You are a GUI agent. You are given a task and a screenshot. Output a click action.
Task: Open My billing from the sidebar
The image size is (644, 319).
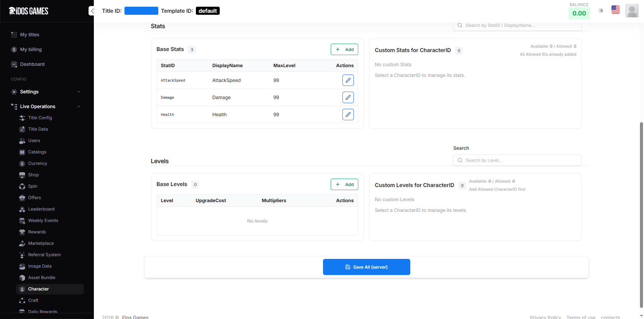(31, 49)
